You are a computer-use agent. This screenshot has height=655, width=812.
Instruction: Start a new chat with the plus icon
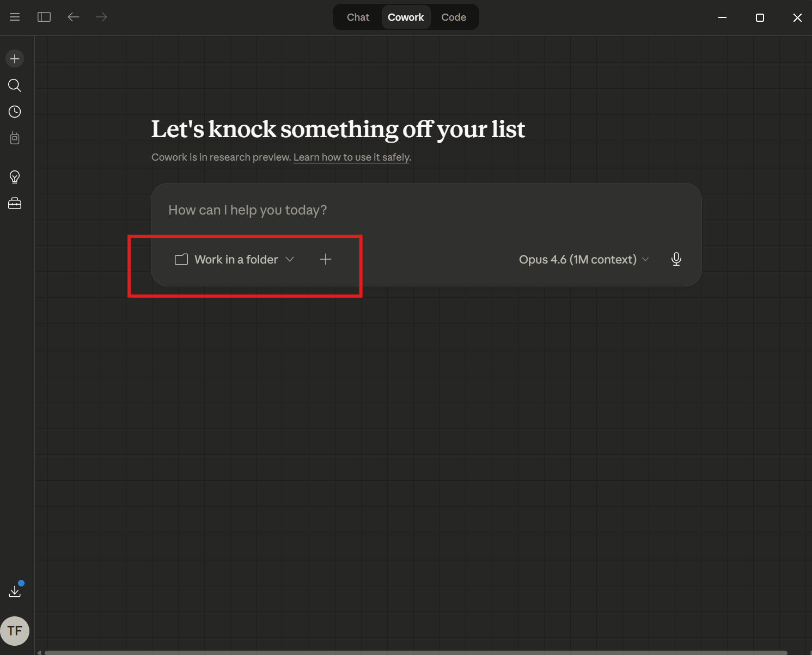[15, 58]
